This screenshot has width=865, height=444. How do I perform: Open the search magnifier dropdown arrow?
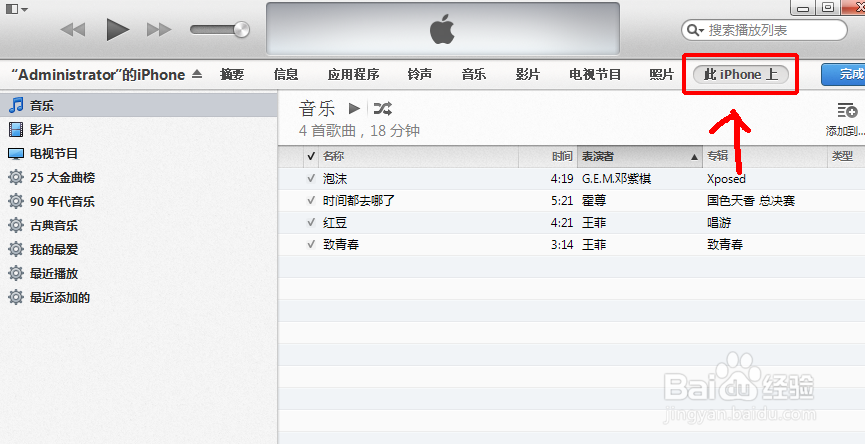695,30
